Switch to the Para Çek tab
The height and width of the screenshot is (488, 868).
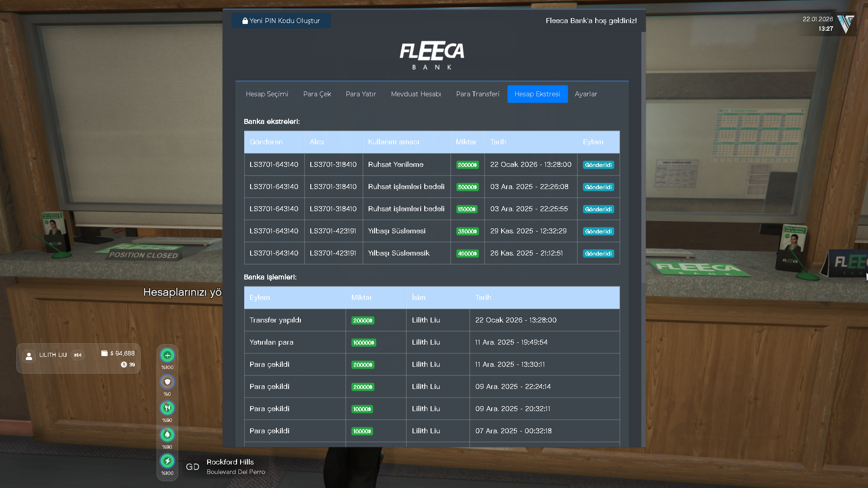[x=317, y=94]
